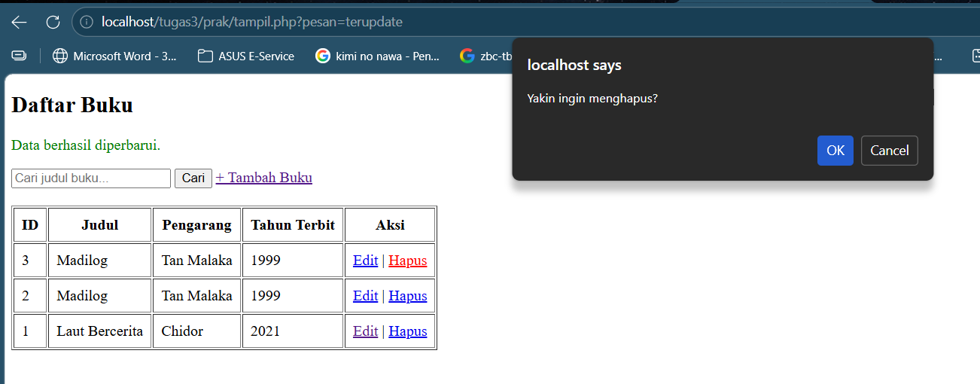Edit the book with ID 3

click(365, 261)
